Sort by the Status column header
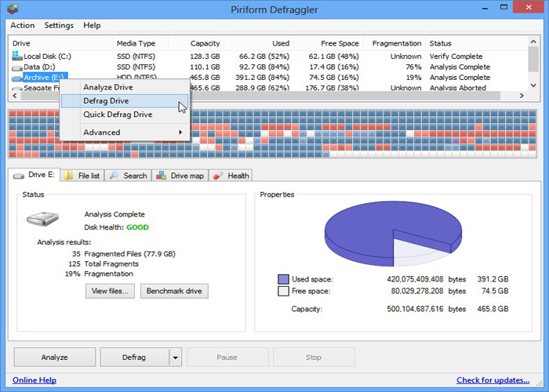The width and height of the screenshot is (549, 392). [477, 43]
